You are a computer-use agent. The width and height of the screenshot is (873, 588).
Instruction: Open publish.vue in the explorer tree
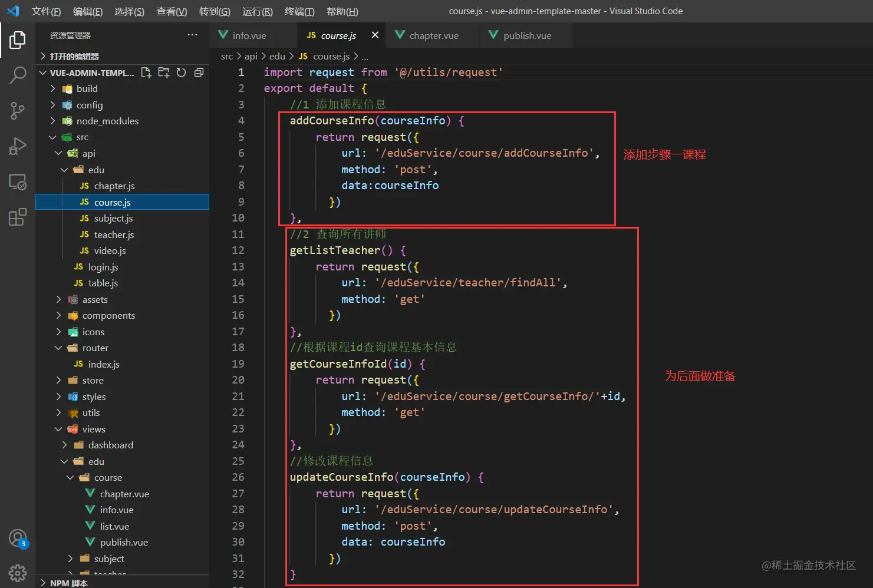(122, 542)
